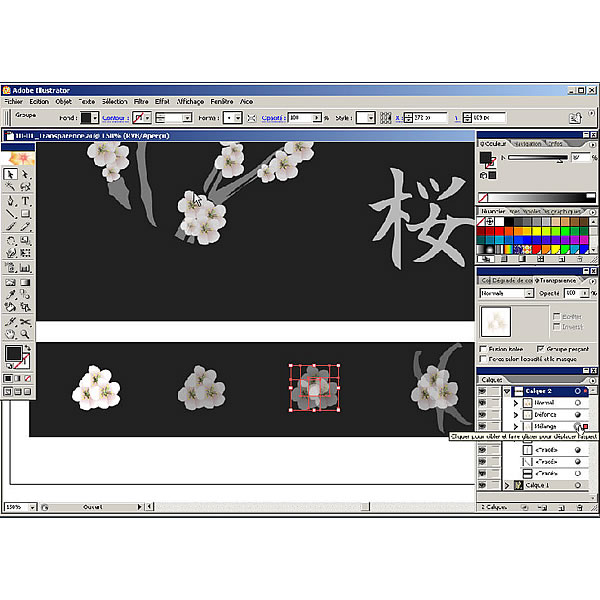Select the Zoom magnifier tool

pos(25,334)
